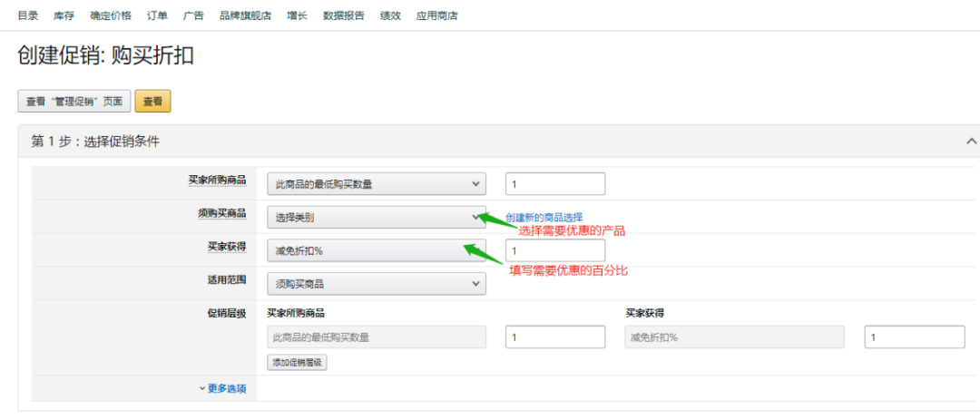Open the 此商品的最低购买数量 dropdown
This screenshot has width=980, height=420.
pyautogui.click(x=377, y=184)
